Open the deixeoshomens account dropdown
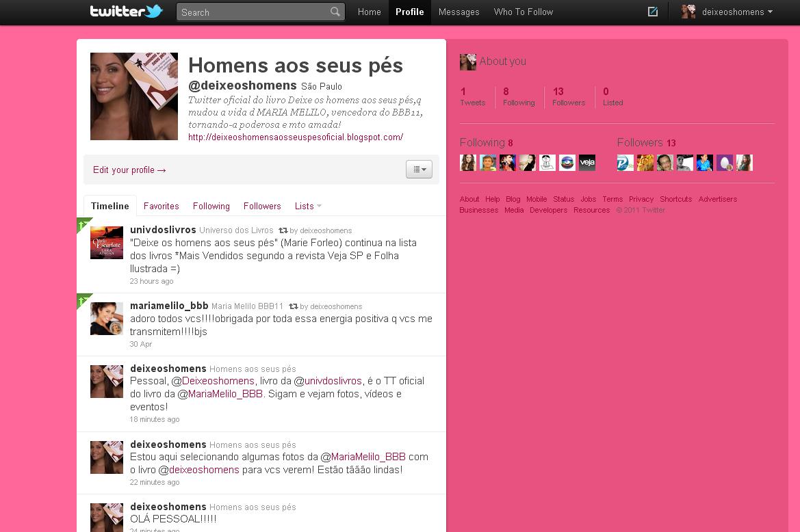 [x=737, y=12]
